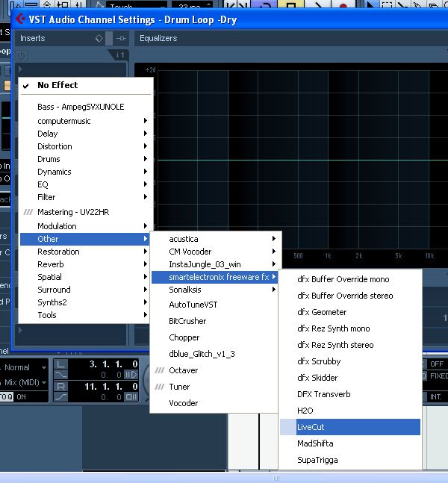Open the Spatial category
This screenshot has height=483, width=448.
pyautogui.click(x=86, y=277)
